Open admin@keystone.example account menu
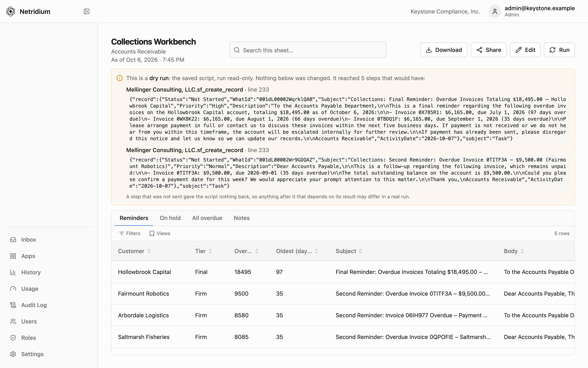The width and height of the screenshot is (588, 368). [539, 8]
